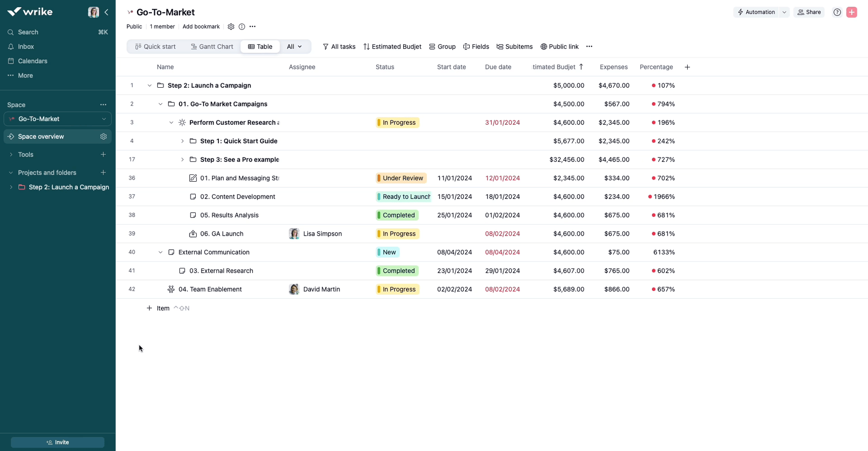Open the help question mark icon
This screenshot has height=451, width=868.
click(837, 13)
